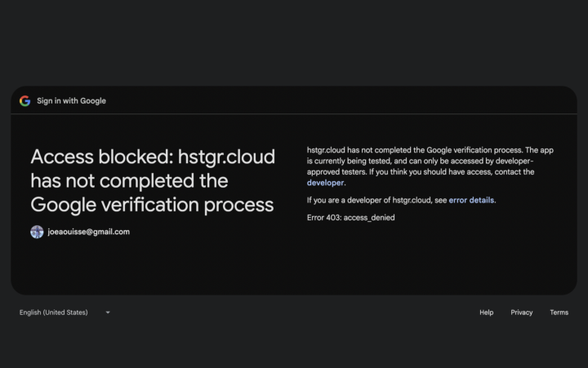Image resolution: width=588 pixels, height=368 pixels.
Task: Open the Help link
Action: click(487, 313)
